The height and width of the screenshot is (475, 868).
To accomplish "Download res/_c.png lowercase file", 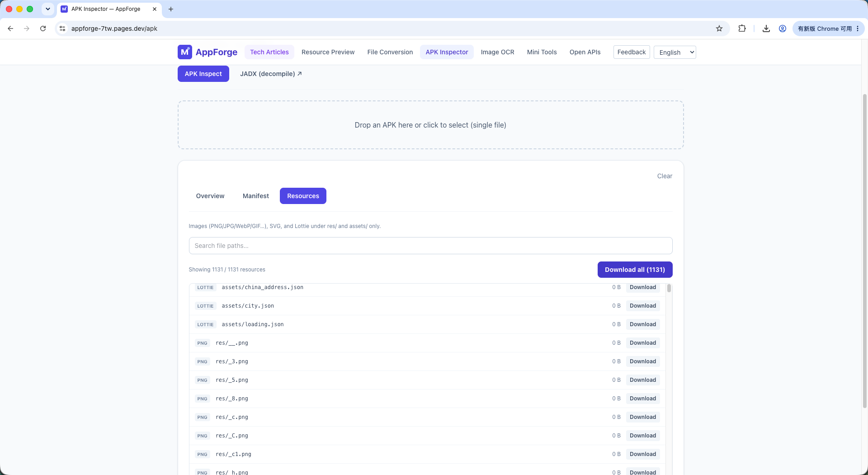I will (642, 417).
